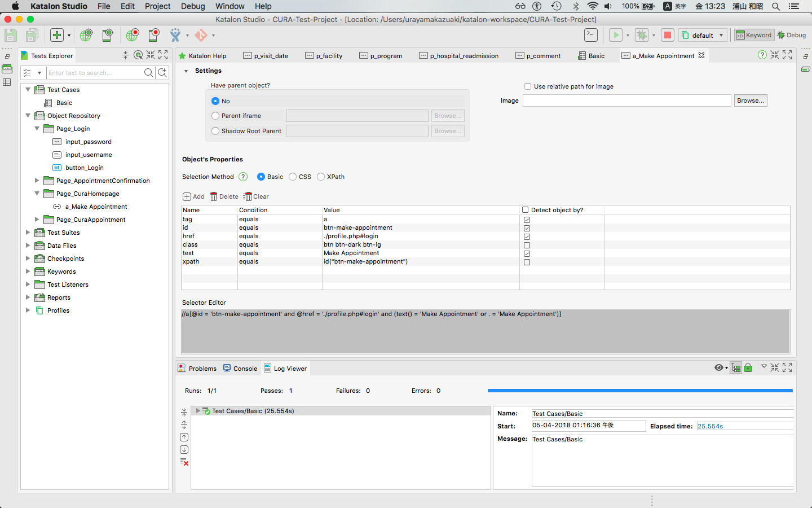The height and width of the screenshot is (508, 812).
Task: Open advanced search icon with plus magnifier
Action: tap(162, 73)
